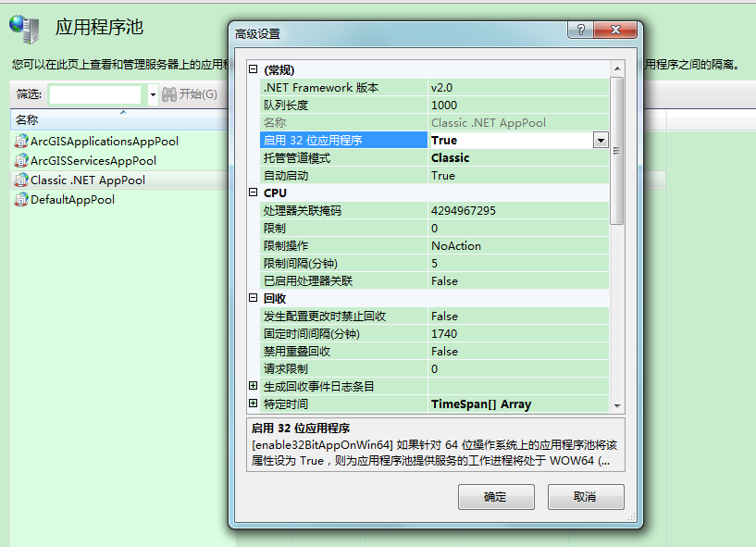Click the ArcGISApplicationsAppPool icon
The image size is (756, 547).
click(x=21, y=142)
